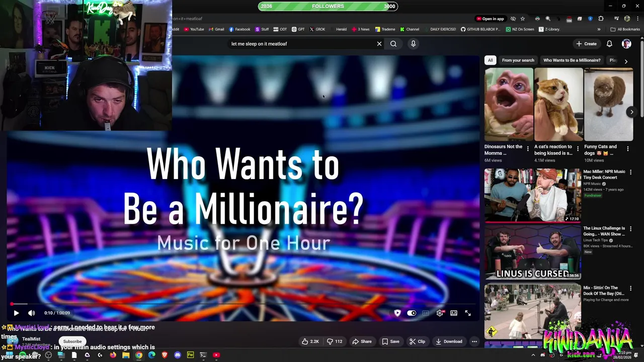
Task: Open options for the Linux Challenge video
Action: [x=630, y=229]
